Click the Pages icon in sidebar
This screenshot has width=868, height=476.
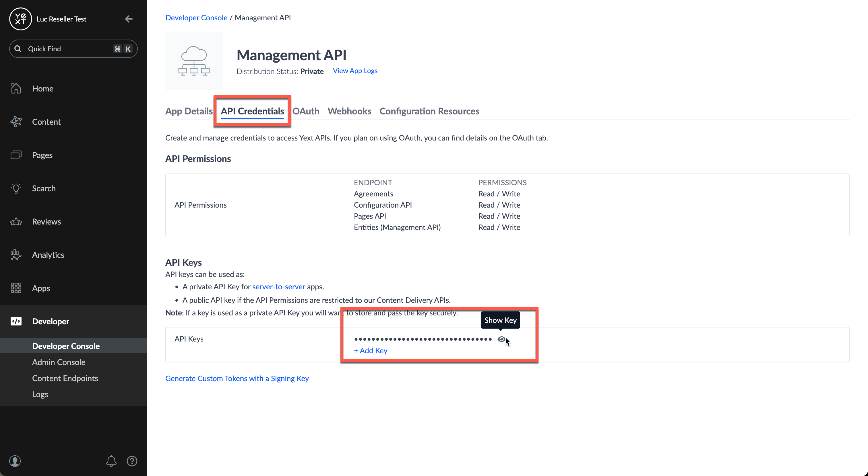16,155
